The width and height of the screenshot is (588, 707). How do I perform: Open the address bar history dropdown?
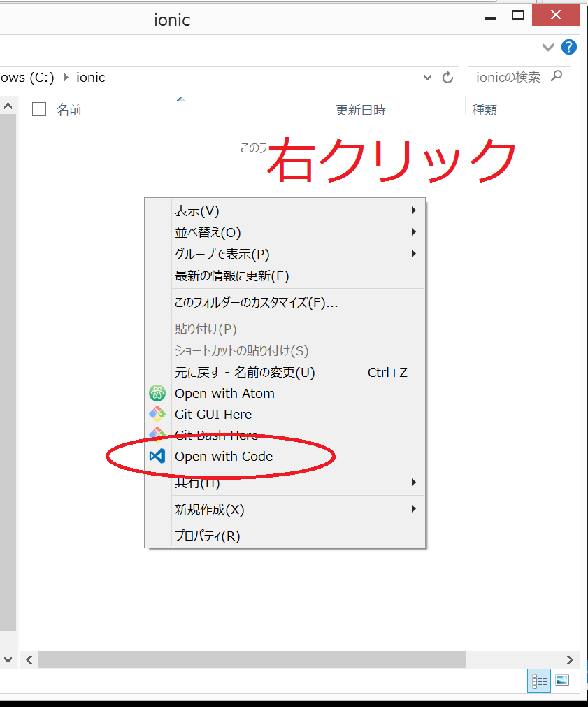click(429, 77)
